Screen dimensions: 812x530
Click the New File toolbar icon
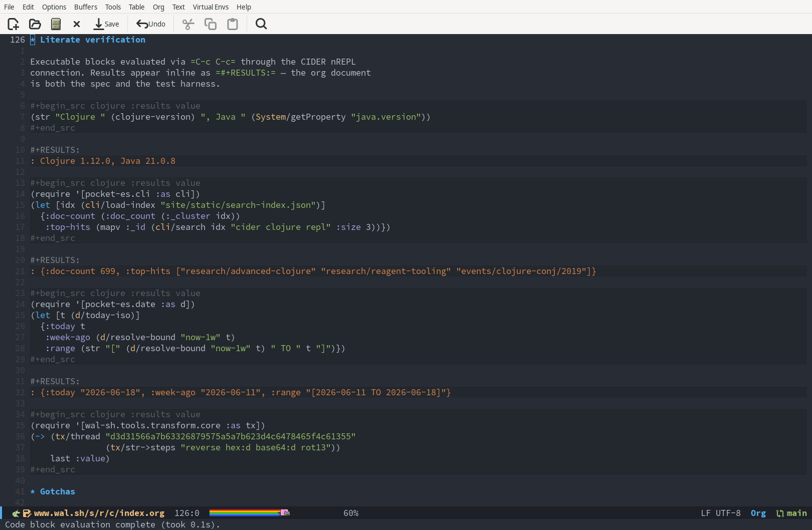[x=14, y=24]
